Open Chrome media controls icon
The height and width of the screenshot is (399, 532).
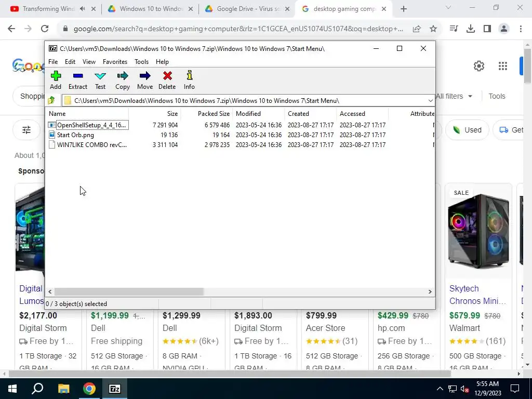(x=454, y=29)
